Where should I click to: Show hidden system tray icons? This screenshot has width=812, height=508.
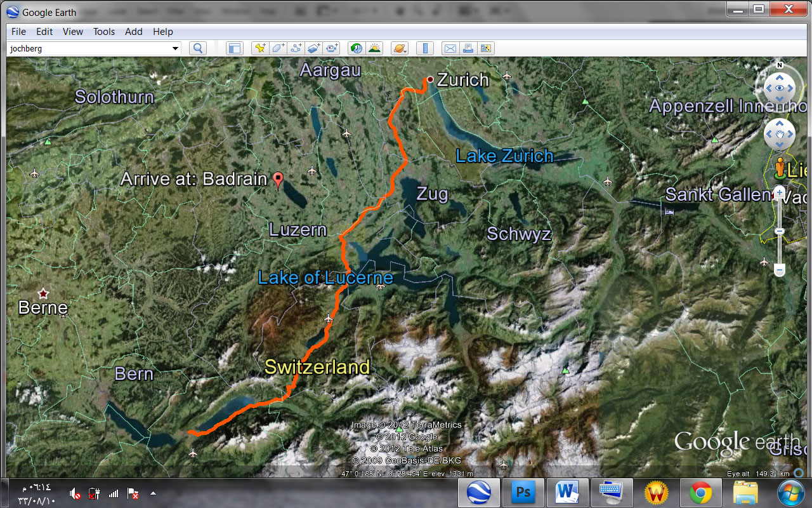[153, 493]
